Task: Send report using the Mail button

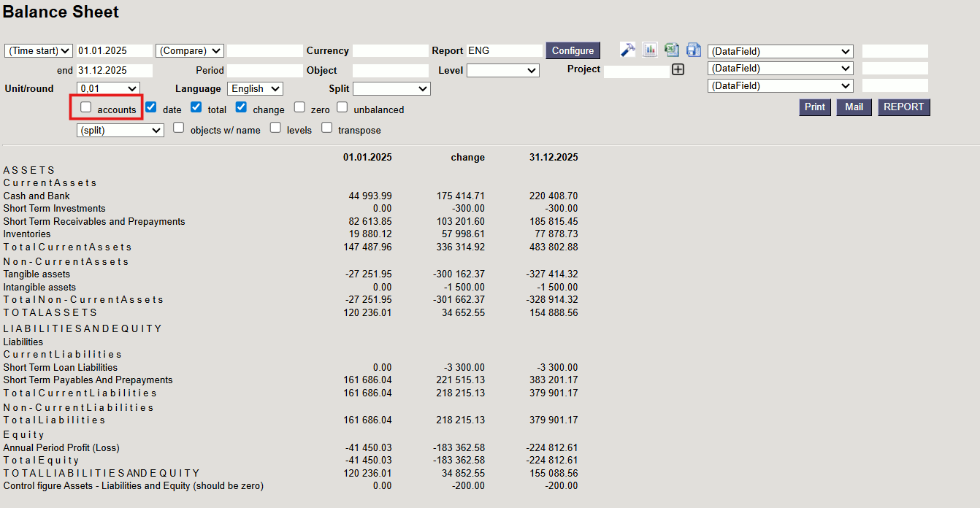Action: 854,107
